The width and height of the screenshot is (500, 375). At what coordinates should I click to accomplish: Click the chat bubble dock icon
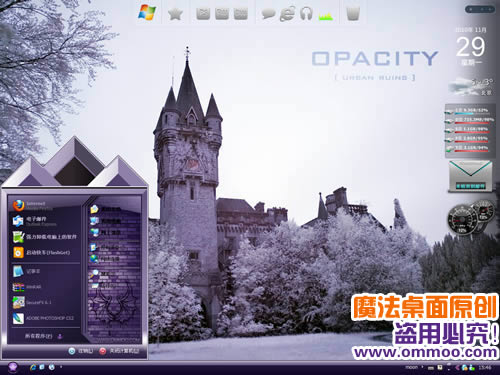pos(268,14)
